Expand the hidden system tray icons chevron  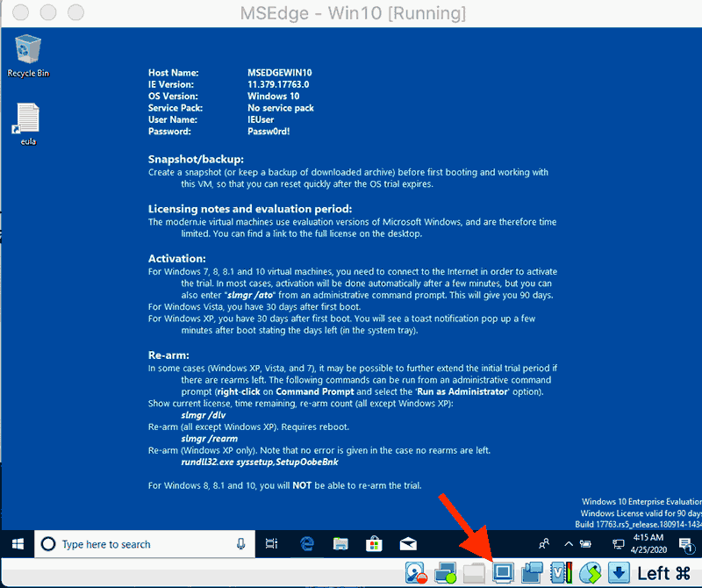567,544
